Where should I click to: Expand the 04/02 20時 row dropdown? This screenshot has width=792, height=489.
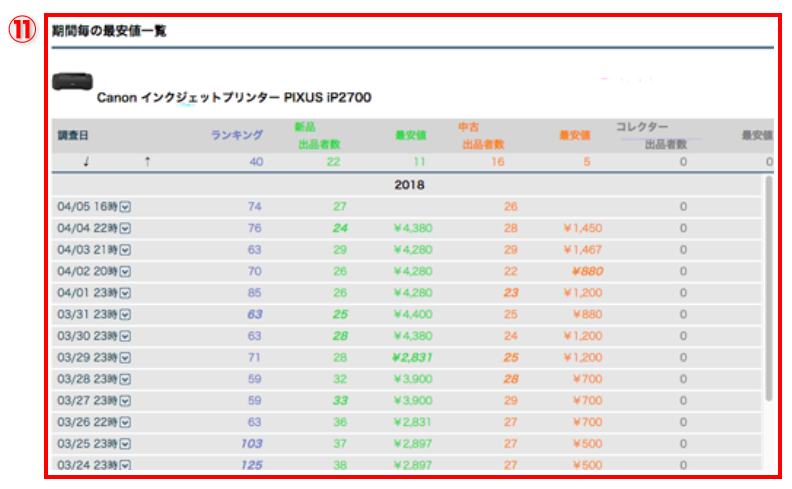[125, 272]
